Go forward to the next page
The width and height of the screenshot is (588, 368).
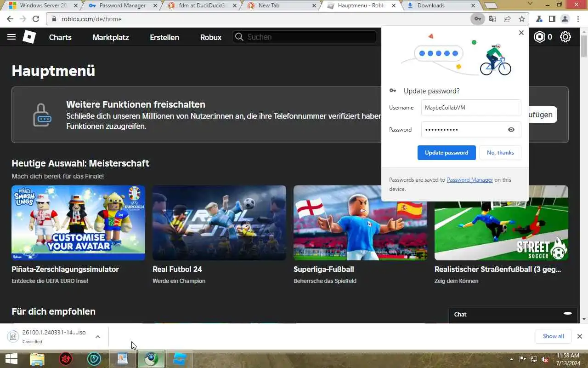click(23, 19)
